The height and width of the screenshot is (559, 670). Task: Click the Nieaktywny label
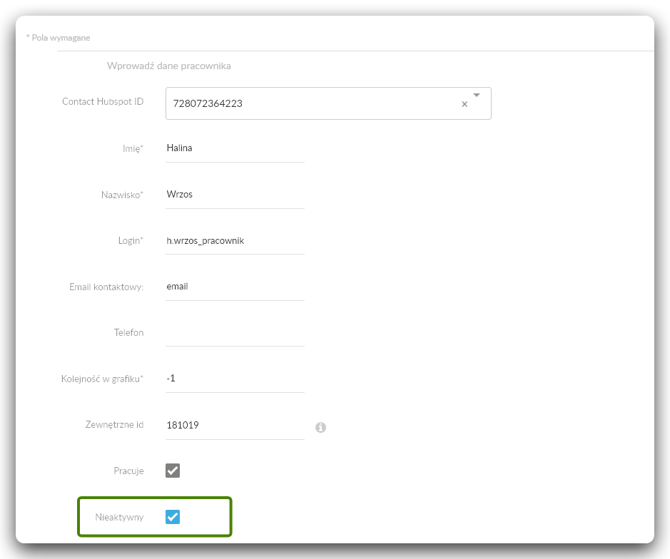click(x=119, y=517)
